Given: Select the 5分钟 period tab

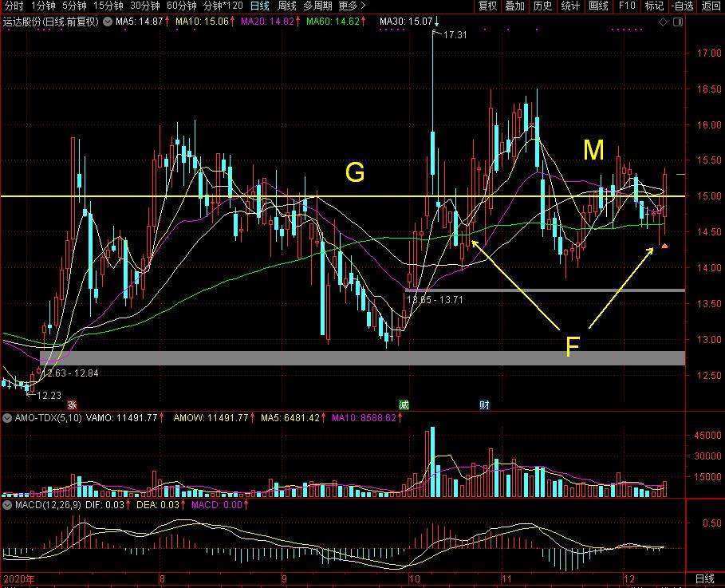Looking at the screenshot, I should [74, 6].
